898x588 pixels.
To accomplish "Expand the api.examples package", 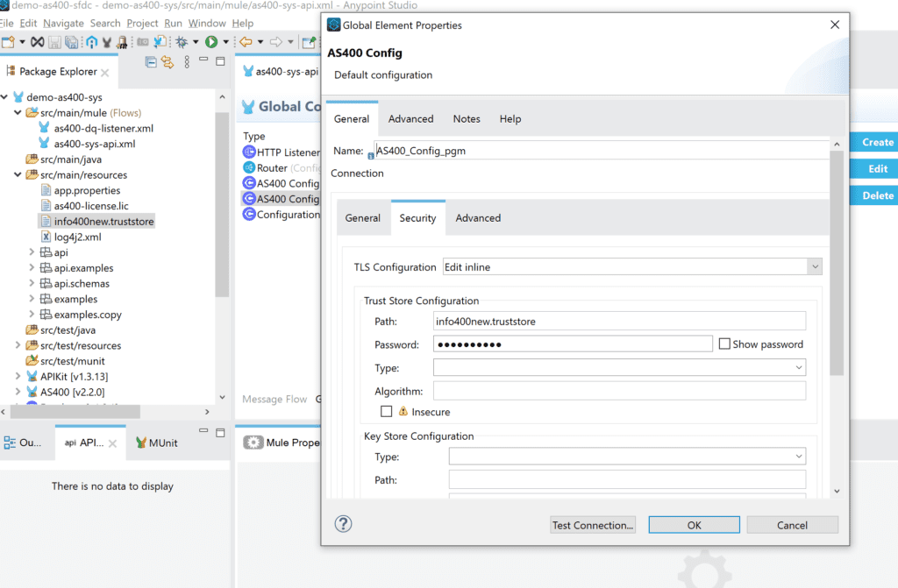I will click(x=32, y=267).
